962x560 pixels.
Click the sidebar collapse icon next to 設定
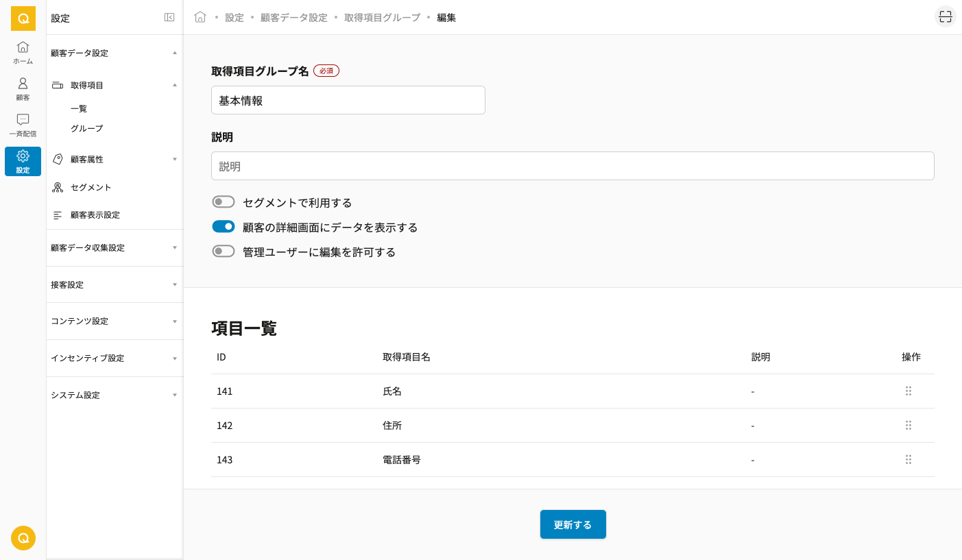pyautogui.click(x=169, y=18)
